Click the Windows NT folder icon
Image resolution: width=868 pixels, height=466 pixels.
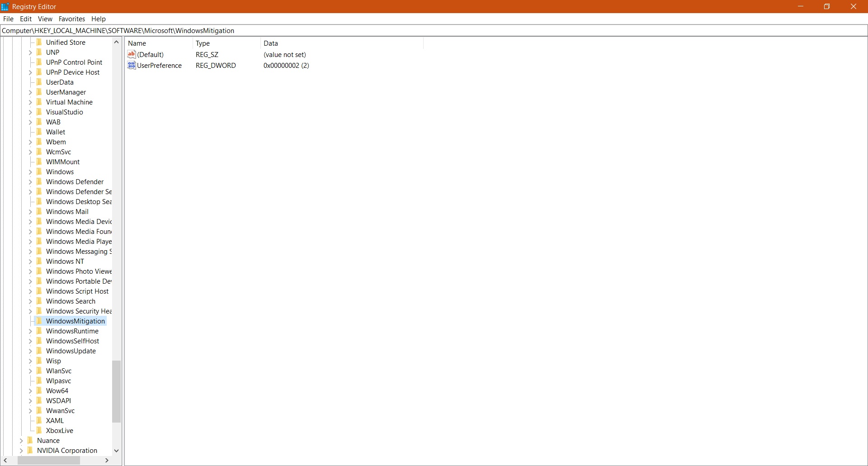(39, 262)
